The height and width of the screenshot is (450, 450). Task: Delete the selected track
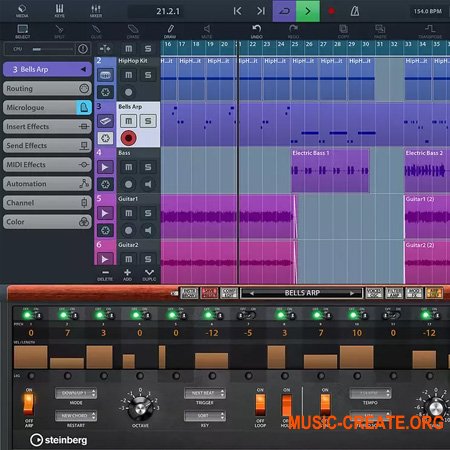105,275
